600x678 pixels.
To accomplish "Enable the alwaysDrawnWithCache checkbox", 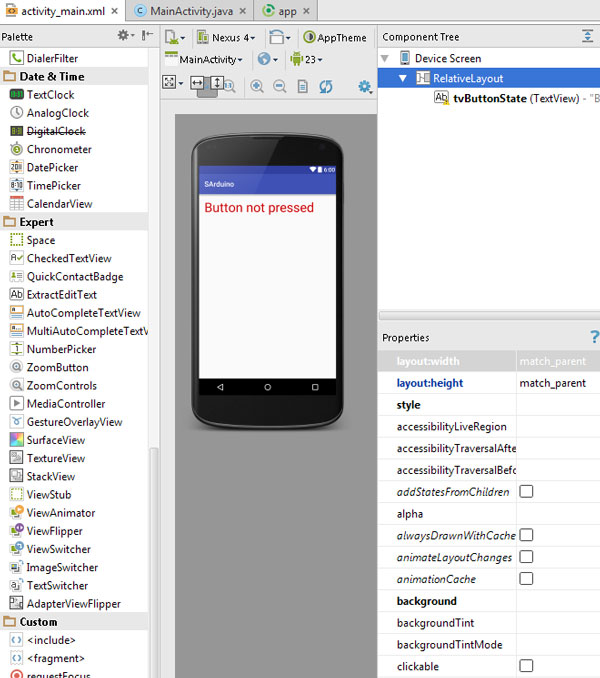I will click(526, 535).
